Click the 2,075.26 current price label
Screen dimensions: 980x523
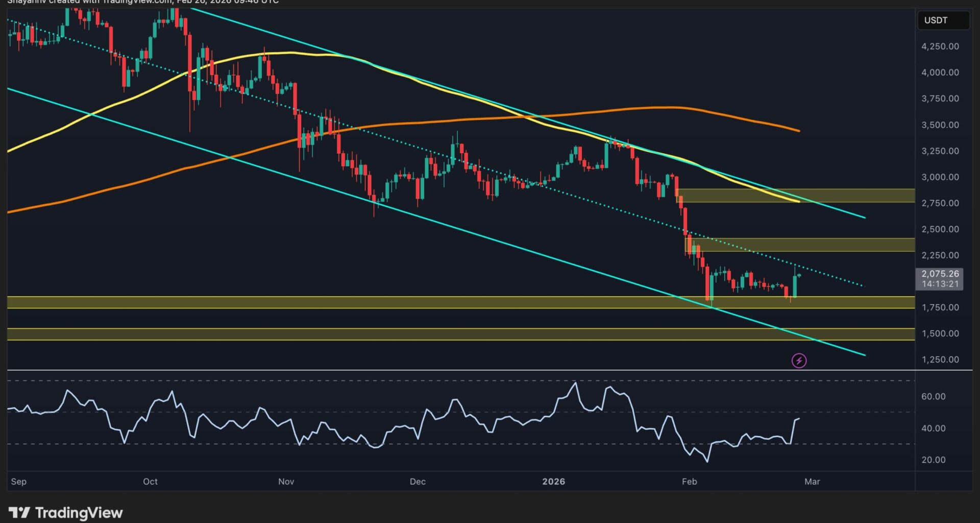[x=940, y=274]
